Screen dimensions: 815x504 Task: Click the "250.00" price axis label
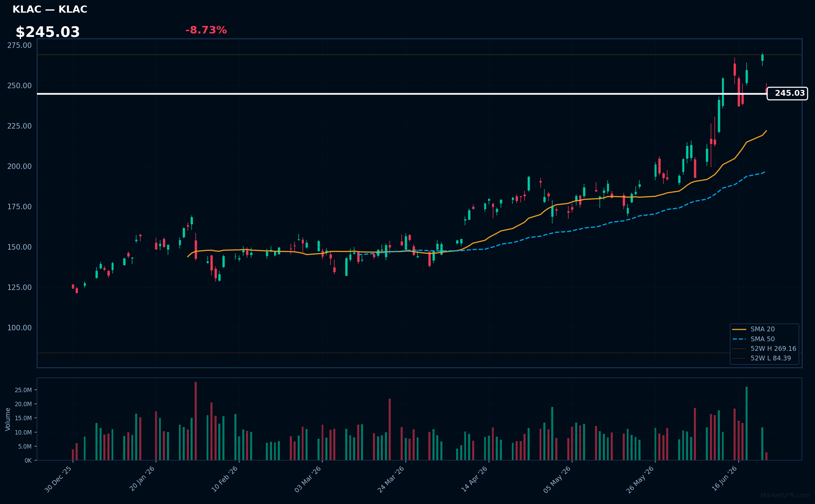click(x=20, y=86)
